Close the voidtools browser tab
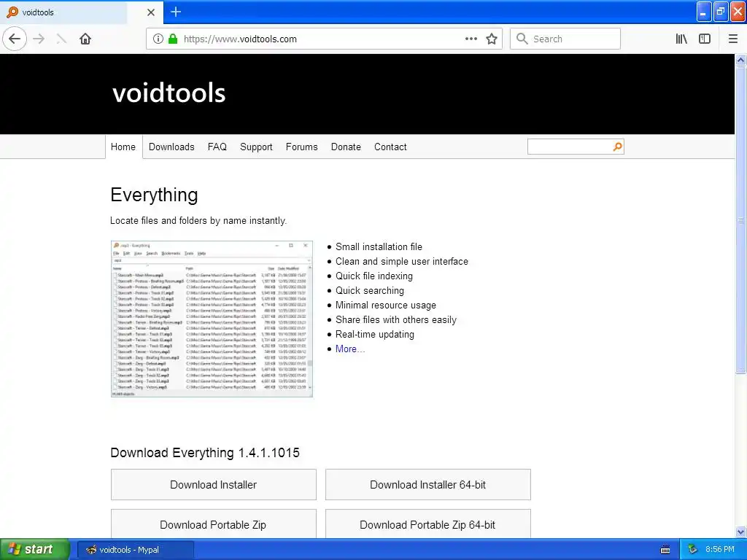Screen dimensions: 747x560 pyautogui.click(x=151, y=12)
